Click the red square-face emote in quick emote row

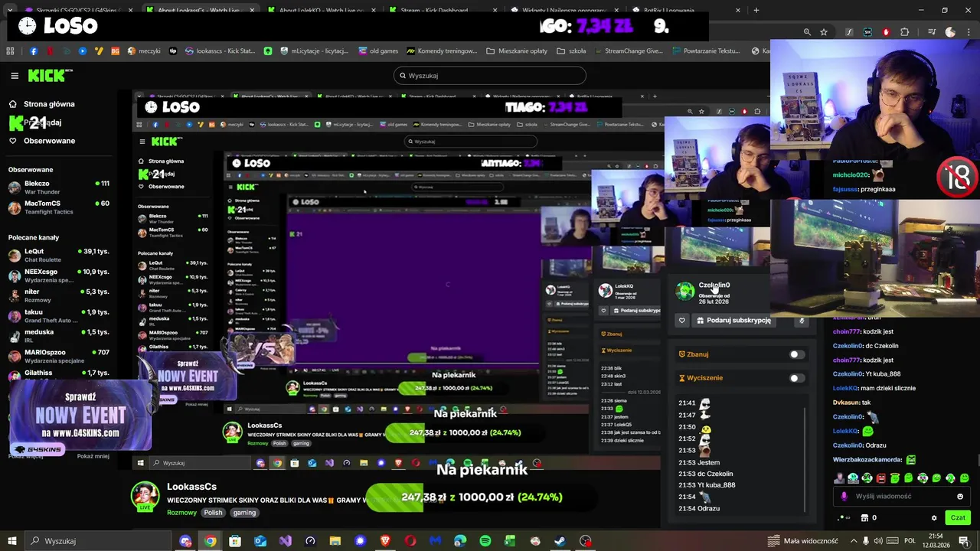tap(881, 478)
